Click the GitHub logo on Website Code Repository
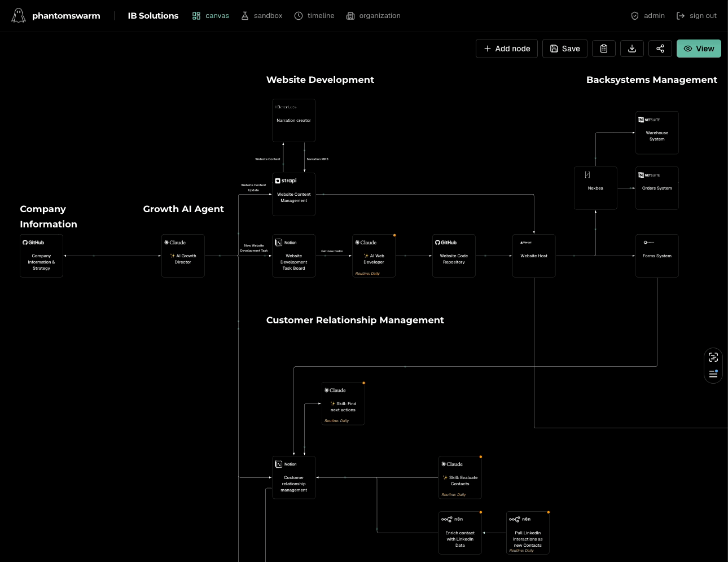Screen dimensions: 728x562 coord(446,243)
